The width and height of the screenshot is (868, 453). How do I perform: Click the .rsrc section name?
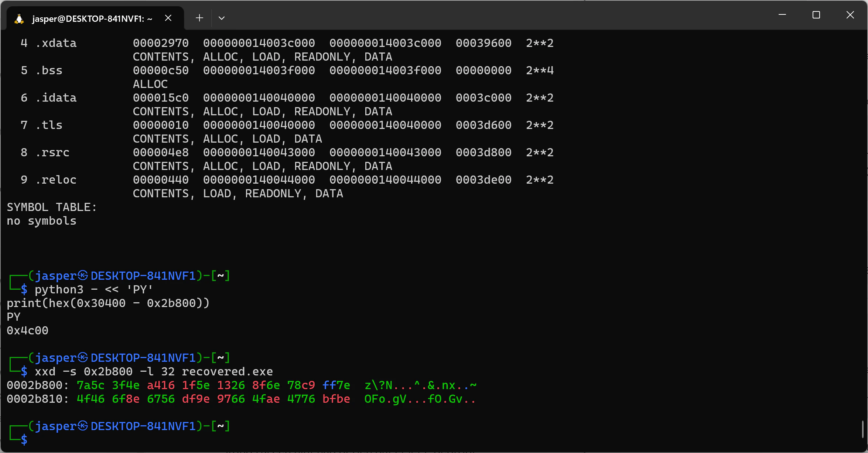[52, 153]
